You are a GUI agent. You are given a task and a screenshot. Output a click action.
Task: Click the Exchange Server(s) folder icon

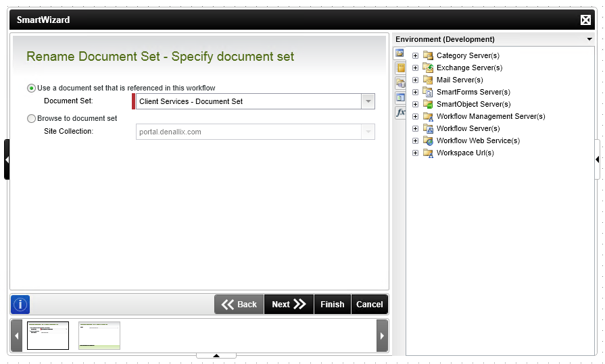click(x=428, y=68)
